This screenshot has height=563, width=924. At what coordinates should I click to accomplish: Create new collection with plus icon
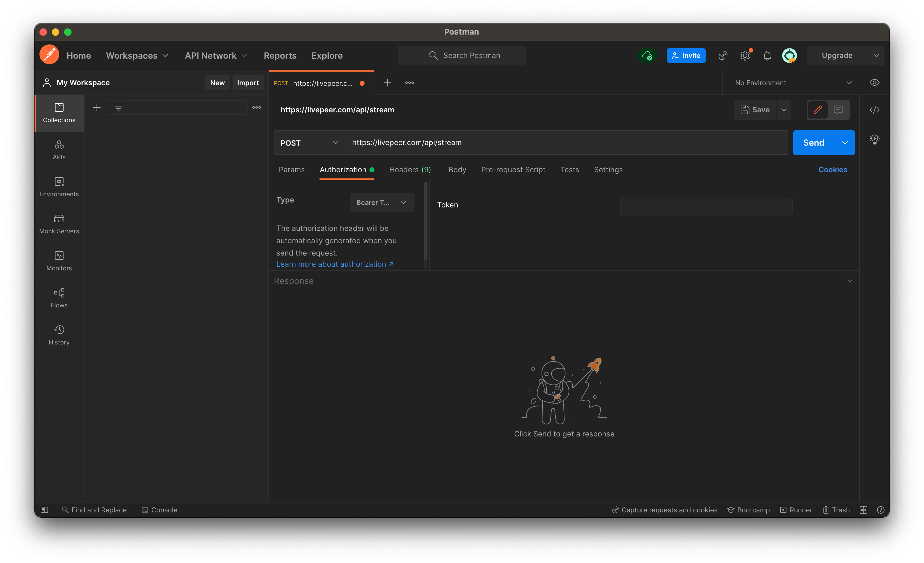click(x=97, y=108)
